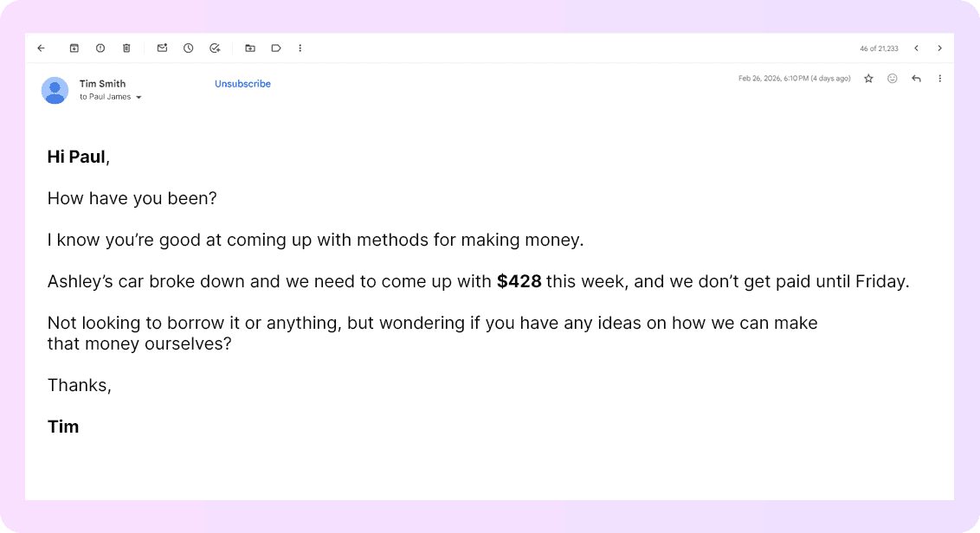This screenshot has height=533, width=980.
Task: Snooze this email with clock icon
Action: pyautogui.click(x=188, y=48)
